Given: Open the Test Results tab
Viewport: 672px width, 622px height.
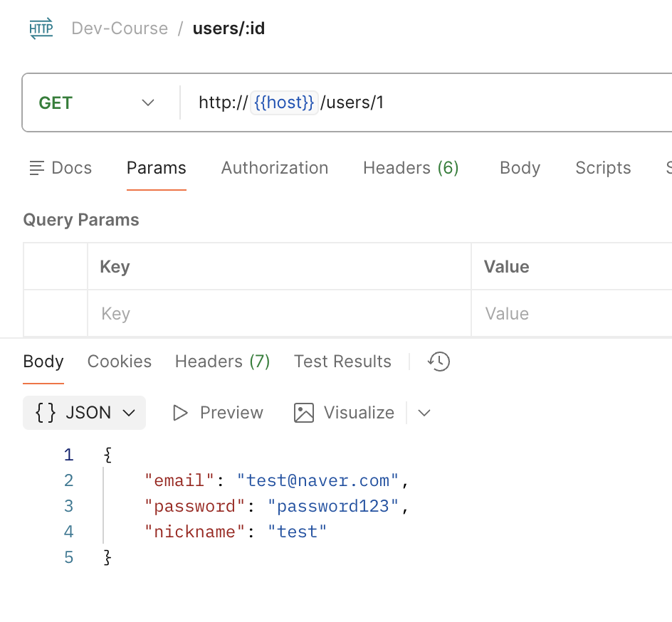Looking at the screenshot, I should click(x=342, y=362).
